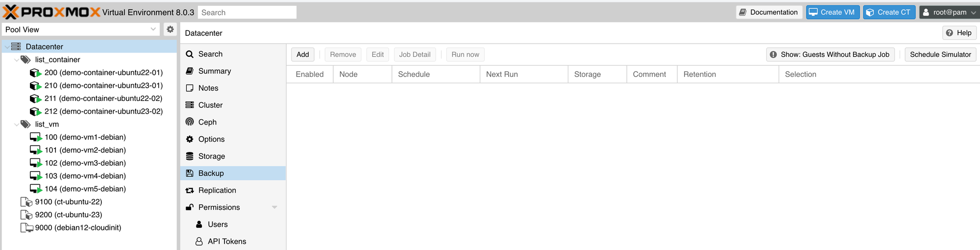Click the Ceph icon in sidebar
Viewport: 980px width, 250px height.
(x=190, y=122)
